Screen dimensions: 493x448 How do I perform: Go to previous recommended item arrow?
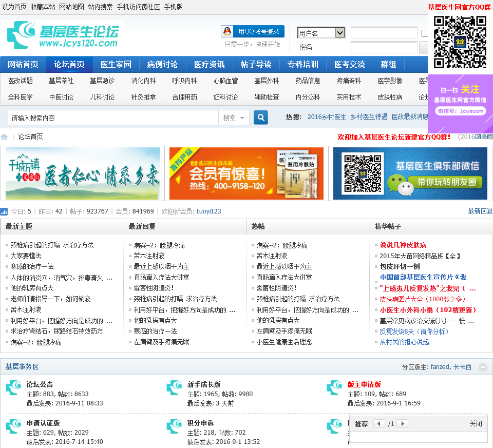click(379, 423)
